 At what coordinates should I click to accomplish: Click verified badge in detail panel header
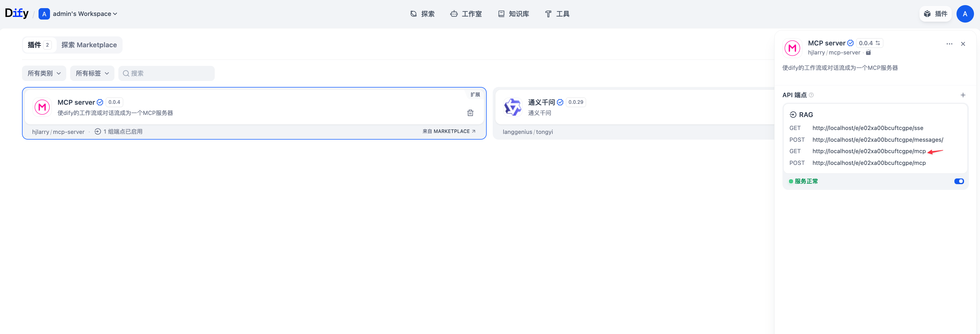point(850,43)
